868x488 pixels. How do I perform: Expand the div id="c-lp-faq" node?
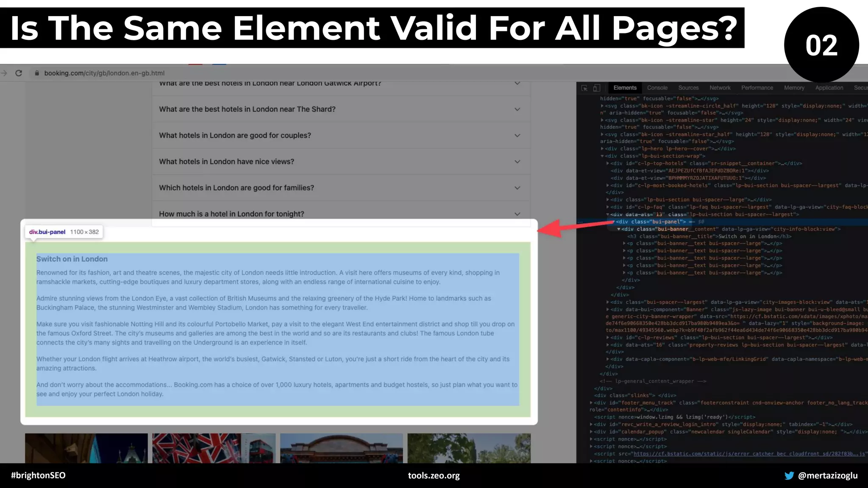(607, 207)
